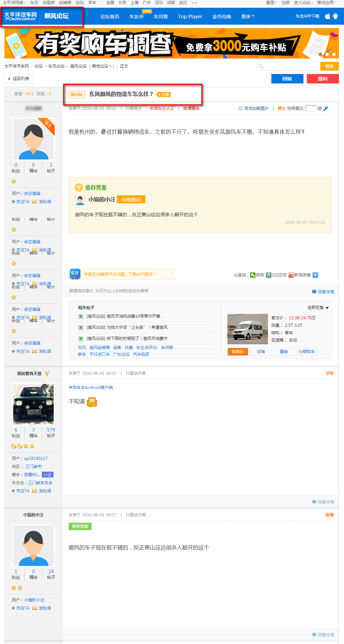Click the white van thumbnail image
Viewport: 344px width, 644px height.
pos(248,329)
